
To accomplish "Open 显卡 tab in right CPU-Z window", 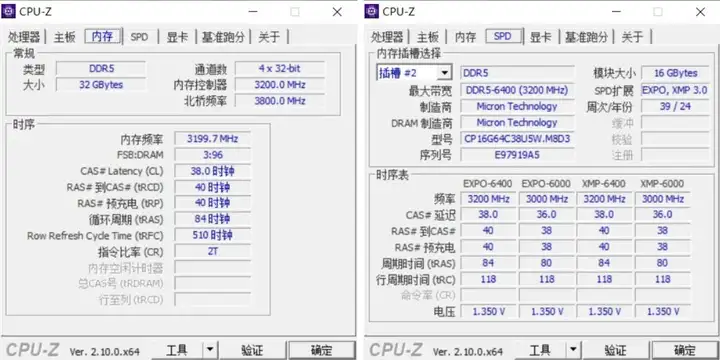I will [x=540, y=37].
